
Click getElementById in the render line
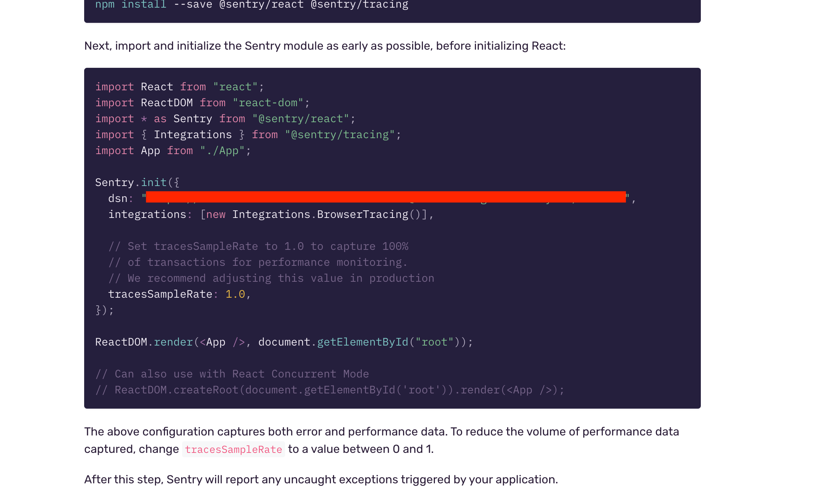[x=362, y=342]
